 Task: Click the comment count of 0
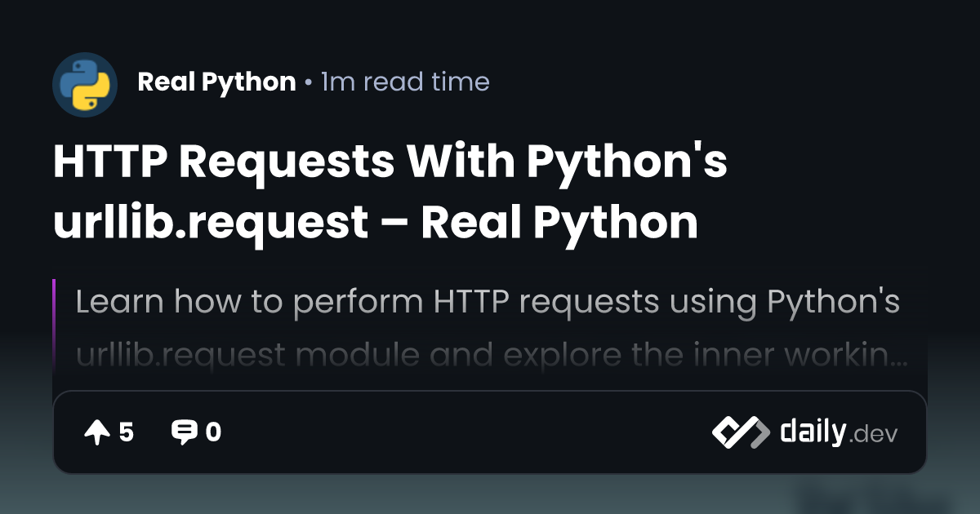(x=213, y=432)
